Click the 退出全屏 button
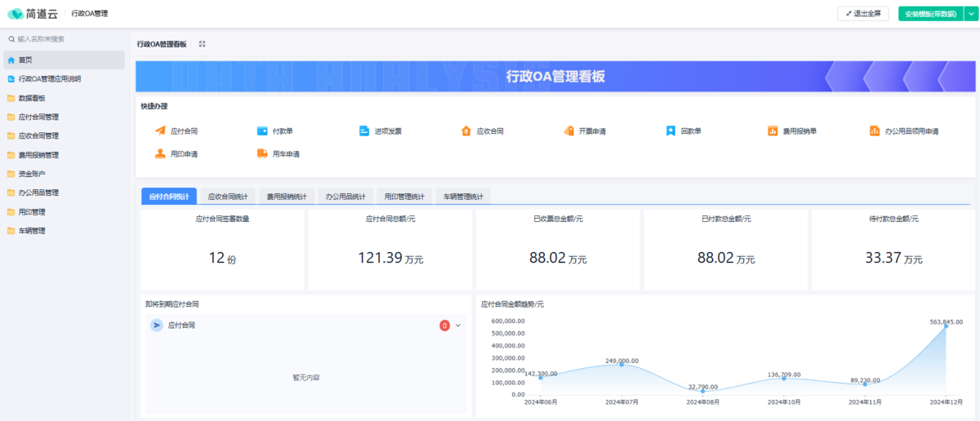This screenshot has width=980, height=421. coord(862,14)
